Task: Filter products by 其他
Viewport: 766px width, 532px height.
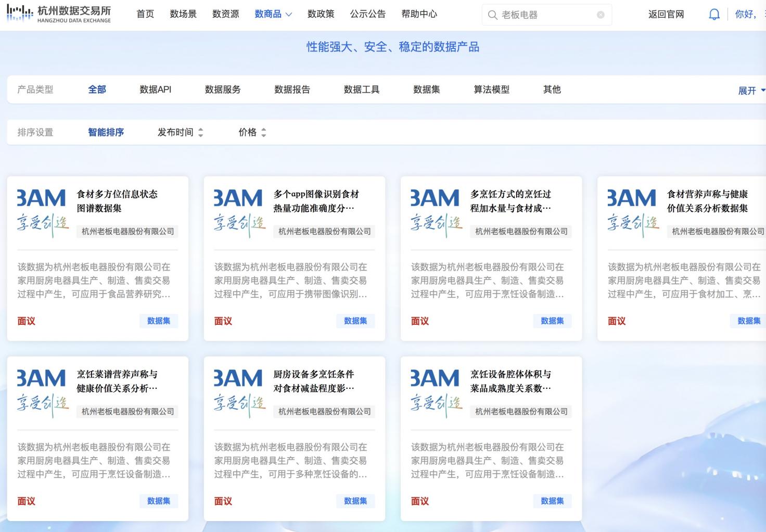Action: pyautogui.click(x=552, y=90)
